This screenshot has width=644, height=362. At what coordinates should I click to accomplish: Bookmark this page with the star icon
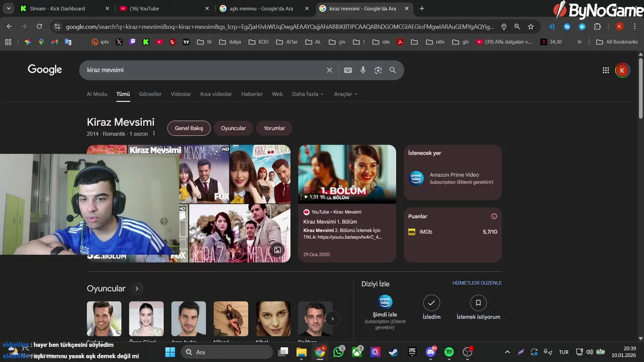point(531,27)
